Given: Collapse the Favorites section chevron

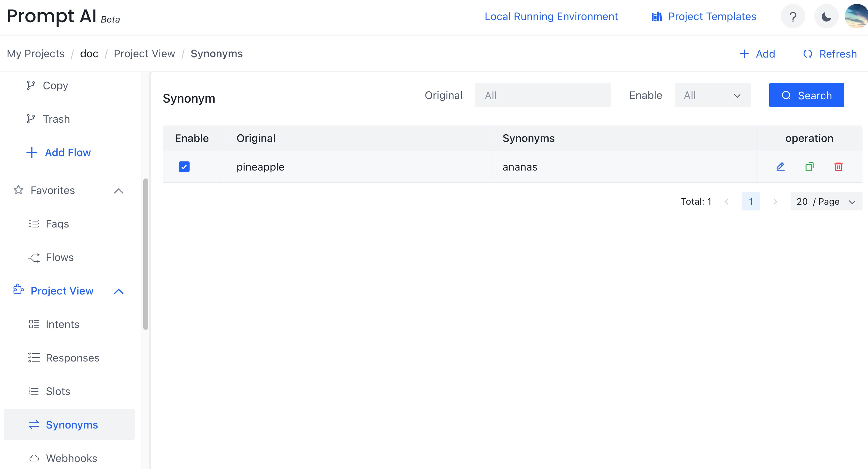Looking at the screenshot, I should (x=119, y=191).
